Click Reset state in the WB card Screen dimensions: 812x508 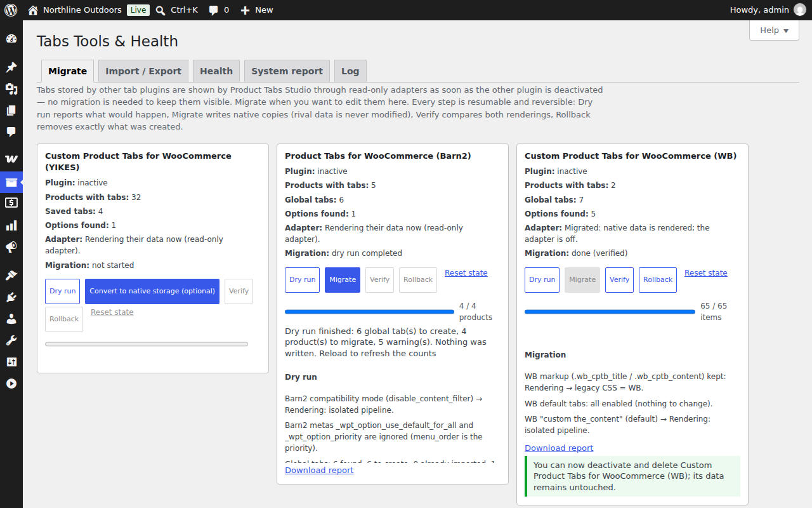click(706, 273)
